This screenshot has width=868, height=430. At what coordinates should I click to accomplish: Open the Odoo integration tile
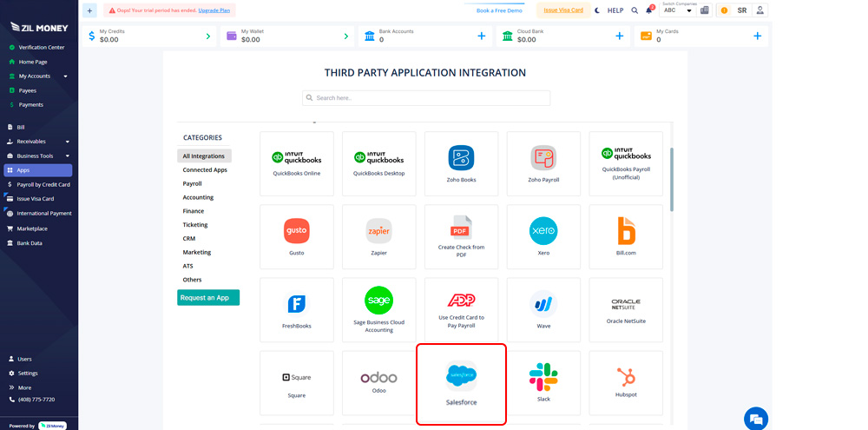[379, 383]
